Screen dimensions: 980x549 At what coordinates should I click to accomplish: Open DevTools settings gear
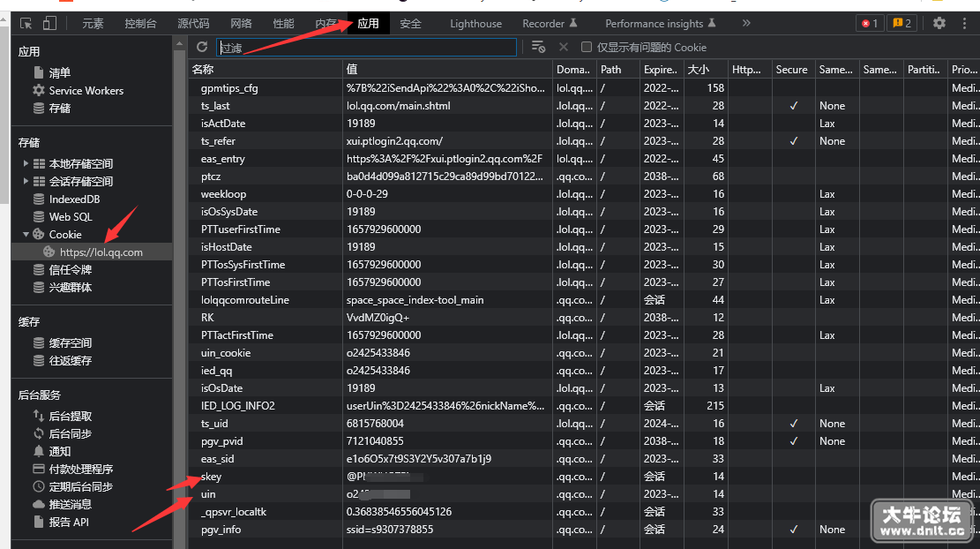click(x=939, y=23)
